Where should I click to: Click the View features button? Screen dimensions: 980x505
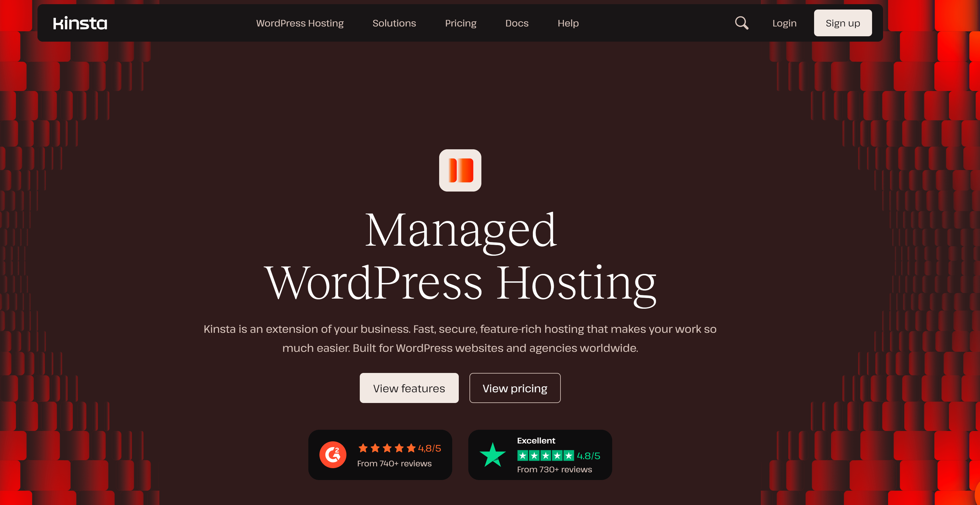tap(409, 388)
